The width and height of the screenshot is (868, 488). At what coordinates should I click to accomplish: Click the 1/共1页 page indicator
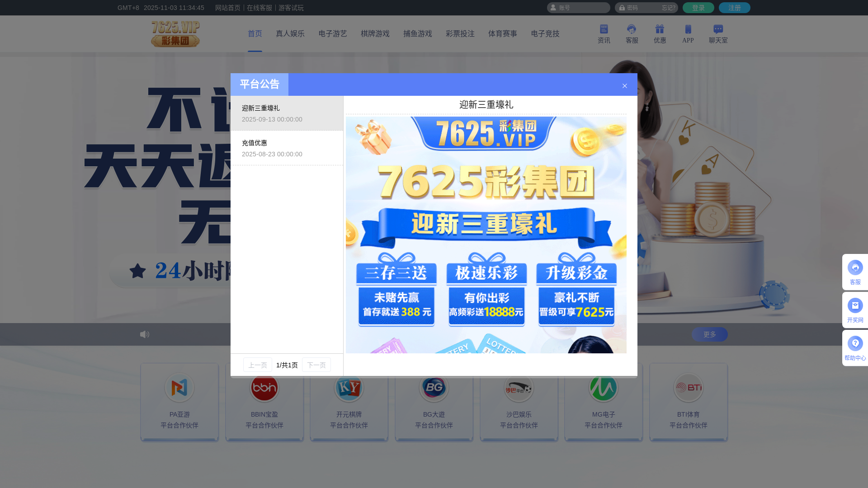coord(287,365)
